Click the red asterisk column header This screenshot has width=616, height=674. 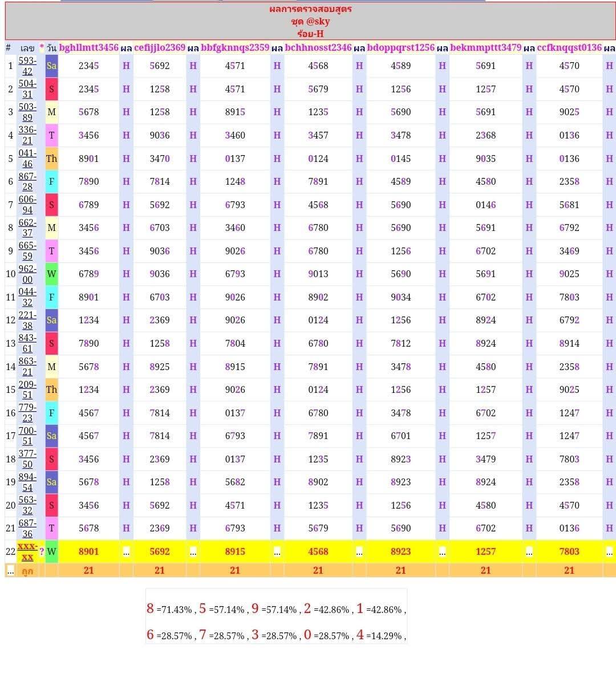coord(42,48)
